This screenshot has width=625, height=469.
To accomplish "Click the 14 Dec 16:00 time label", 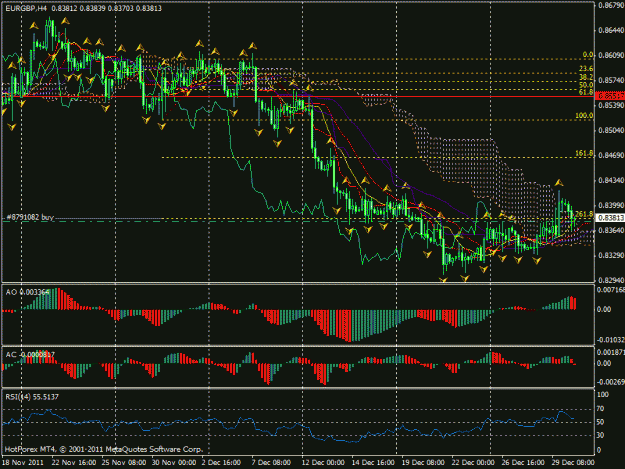I will (373, 463).
